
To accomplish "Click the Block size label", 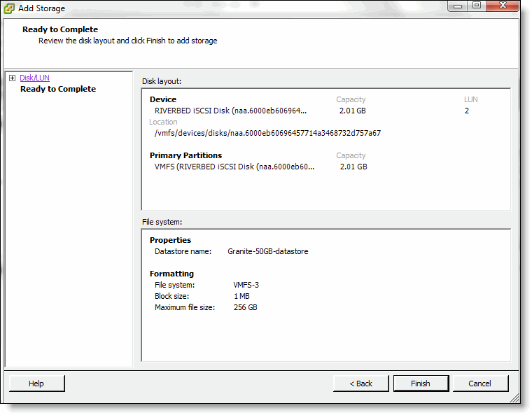I will (171, 296).
